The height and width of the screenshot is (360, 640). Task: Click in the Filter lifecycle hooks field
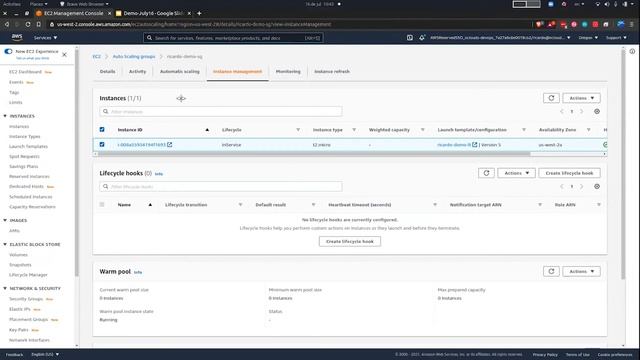[221, 187]
